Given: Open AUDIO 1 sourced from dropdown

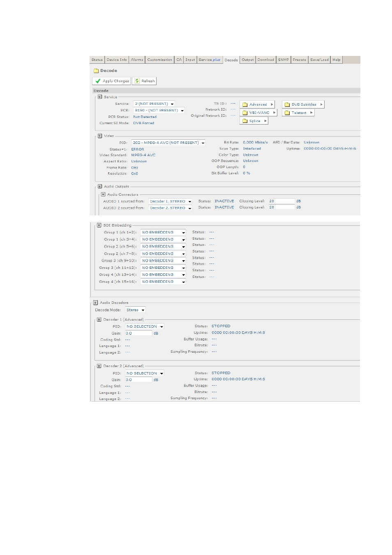Looking at the screenshot, I should pyautogui.click(x=170, y=201).
